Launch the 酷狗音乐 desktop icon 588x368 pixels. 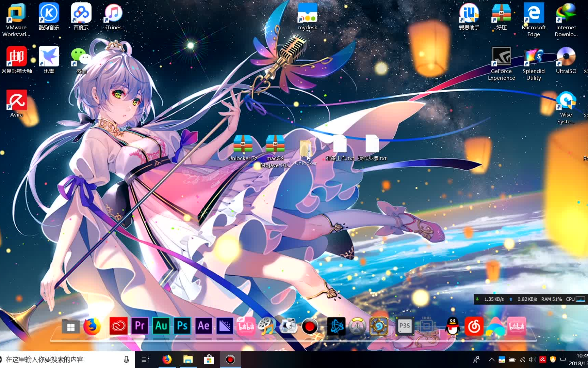(49, 16)
